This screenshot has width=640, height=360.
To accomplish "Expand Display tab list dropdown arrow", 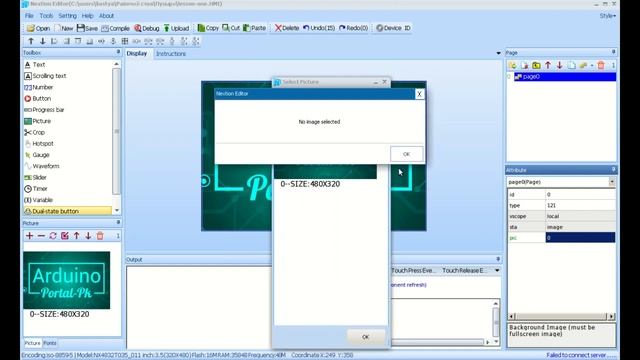I will pyautogui.click(x=498, y=53).
